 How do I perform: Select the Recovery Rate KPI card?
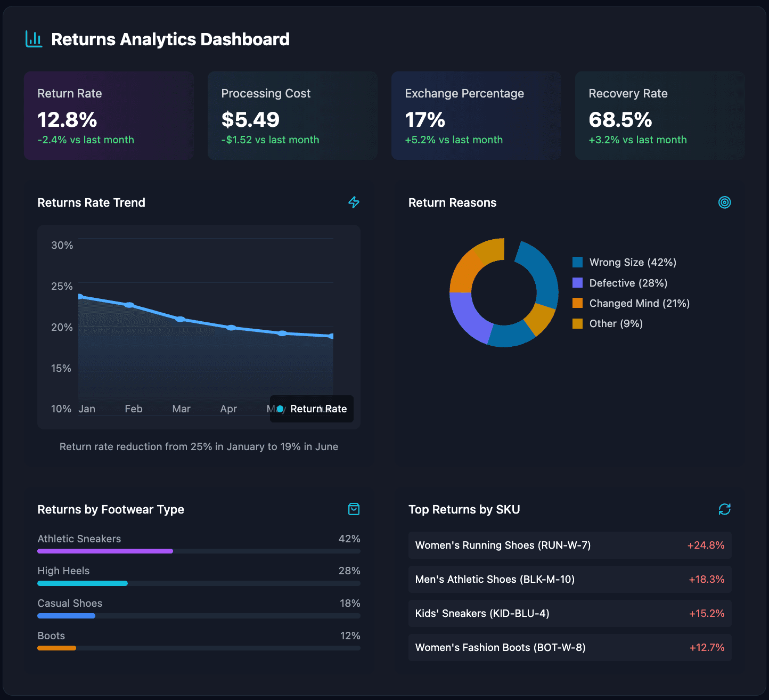point(659,115)
